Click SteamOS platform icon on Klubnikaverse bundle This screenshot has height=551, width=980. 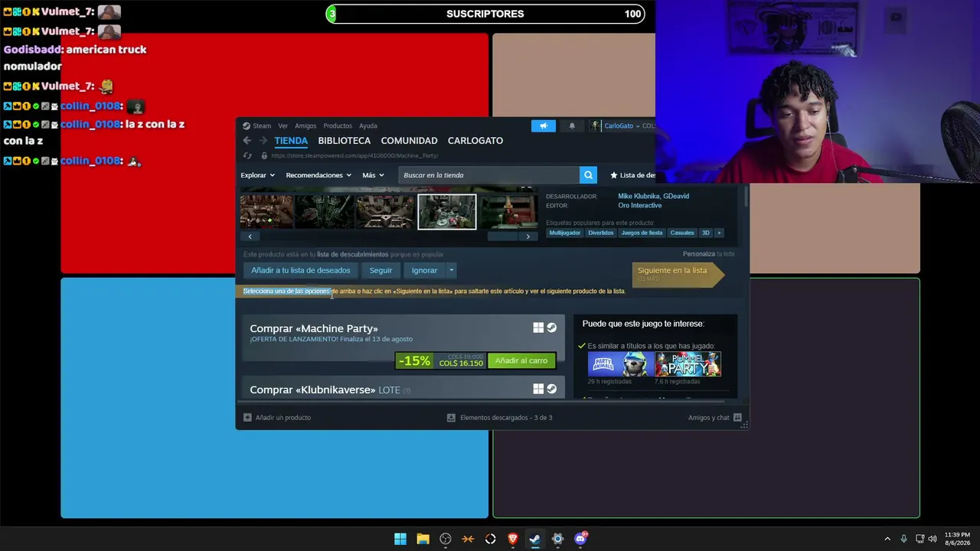tap(551, 389)
